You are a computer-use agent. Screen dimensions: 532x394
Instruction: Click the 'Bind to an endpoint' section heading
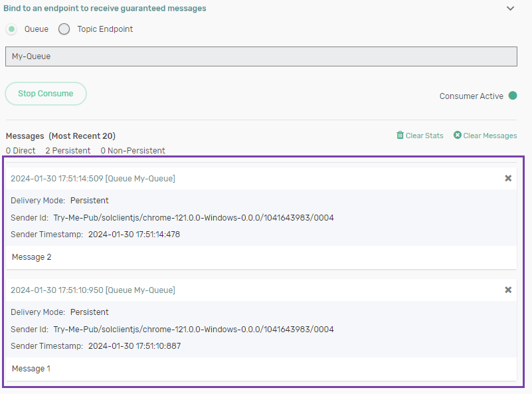(x=105, y=9)
